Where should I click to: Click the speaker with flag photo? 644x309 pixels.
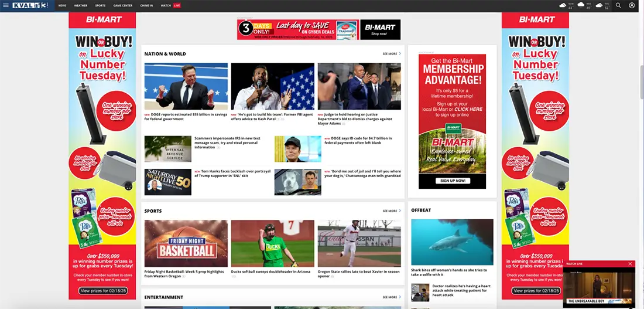pyautogui.click(x=273, y=86)
